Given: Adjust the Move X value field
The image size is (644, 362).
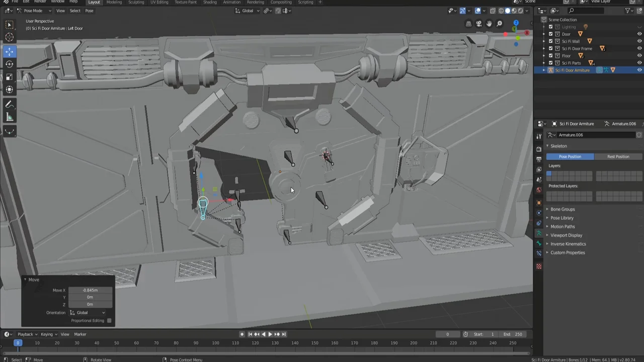Looking at the screenshot, I should click(x=90, y=290).
